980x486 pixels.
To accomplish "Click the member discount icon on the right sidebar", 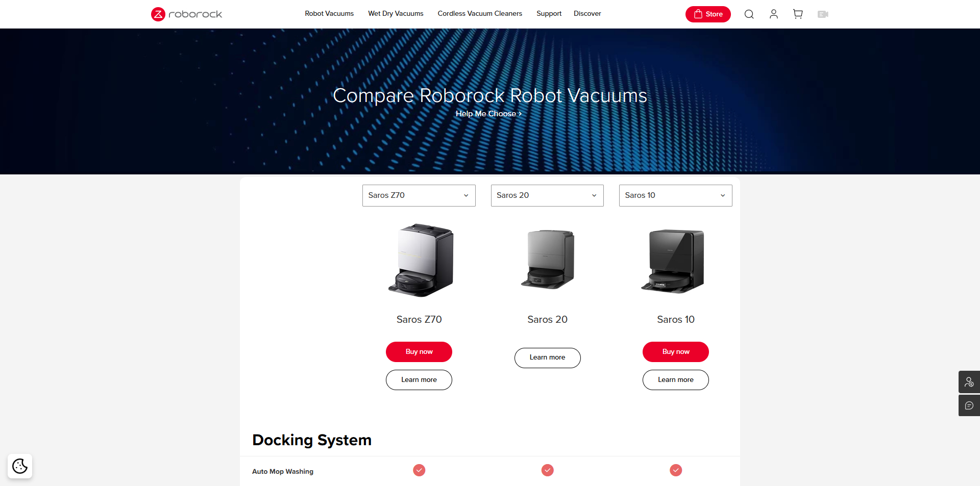I will [969, 381].
